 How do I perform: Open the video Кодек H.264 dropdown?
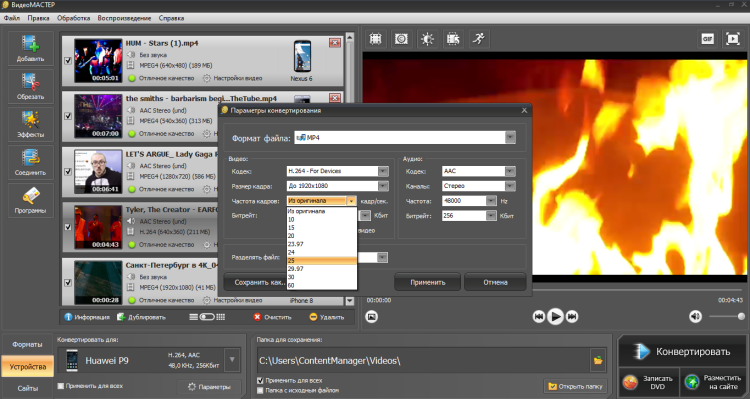pyautogui.click(x=383, y=171)
